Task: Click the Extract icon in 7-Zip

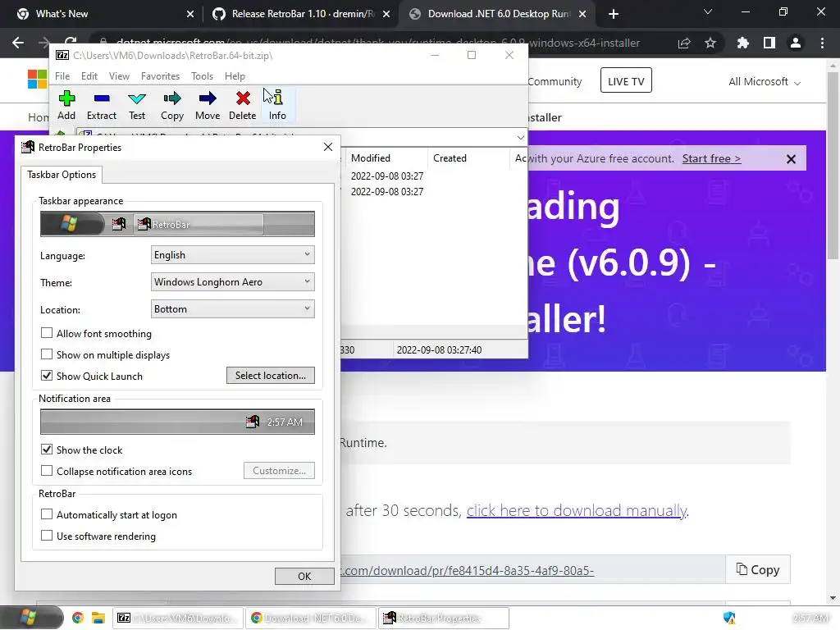Action: point(101,105)
